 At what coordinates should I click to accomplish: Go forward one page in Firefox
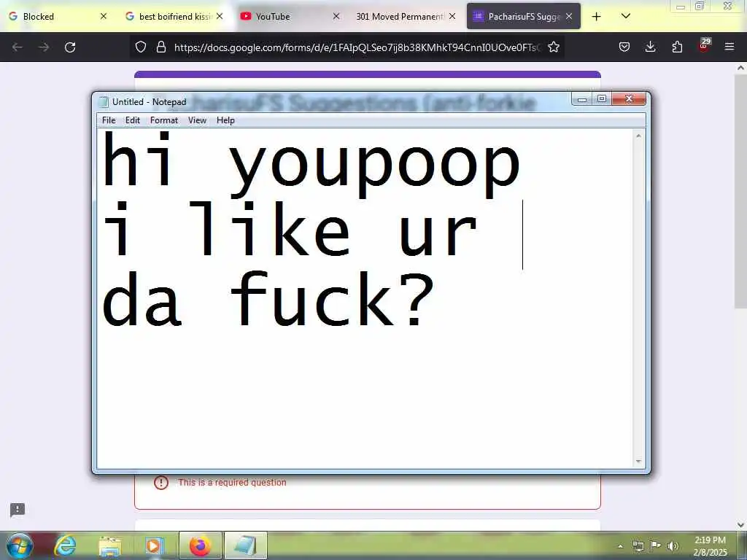(x=44, y=47)
